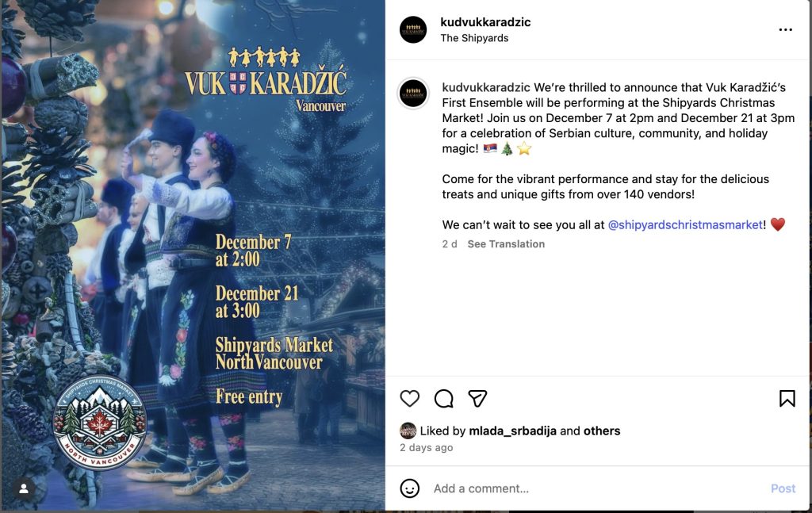Show tagged people icon on the photo
812x513 pixels.
click(24, 488)
